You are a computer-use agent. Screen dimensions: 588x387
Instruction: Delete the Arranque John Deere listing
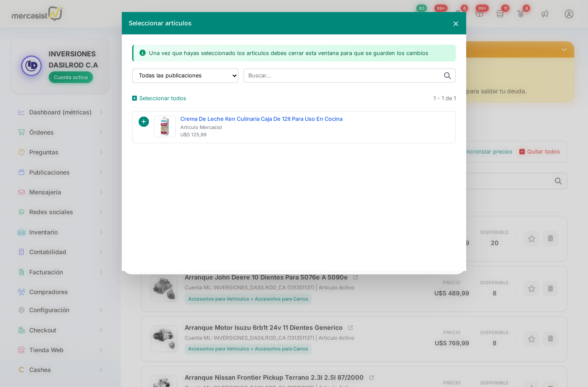click(551, 289)
